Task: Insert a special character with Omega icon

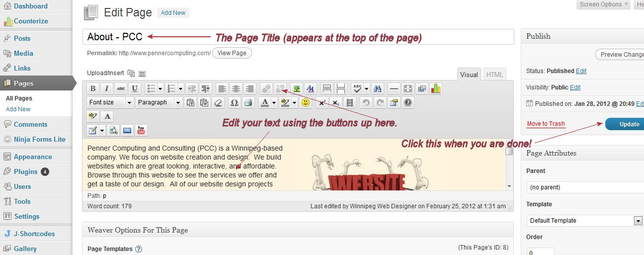Action: [x=234, y=102]
